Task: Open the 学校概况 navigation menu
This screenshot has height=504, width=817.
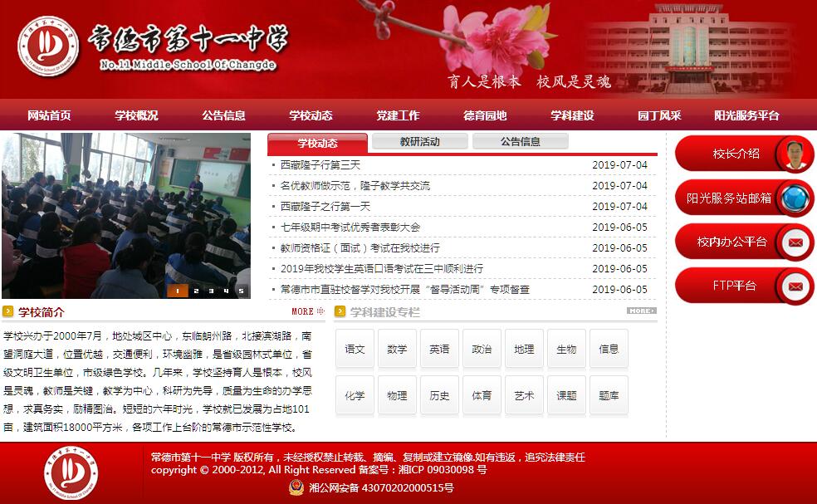Action: (136, 115)
